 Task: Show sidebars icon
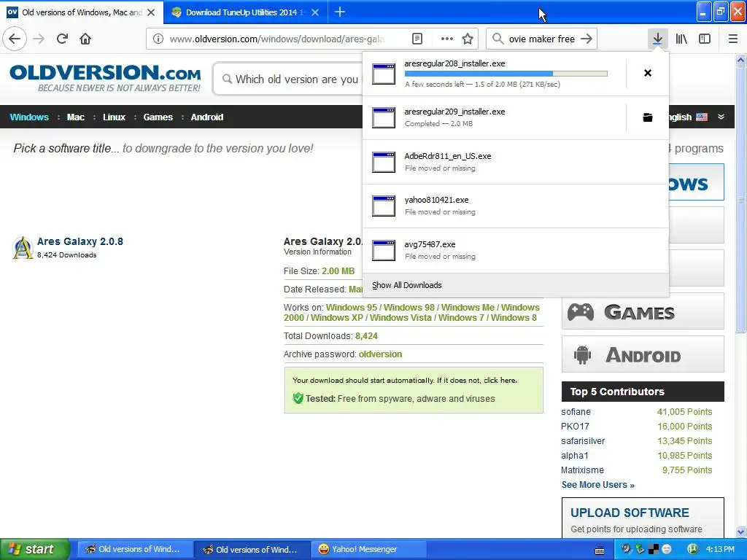(x=705, y=39)
